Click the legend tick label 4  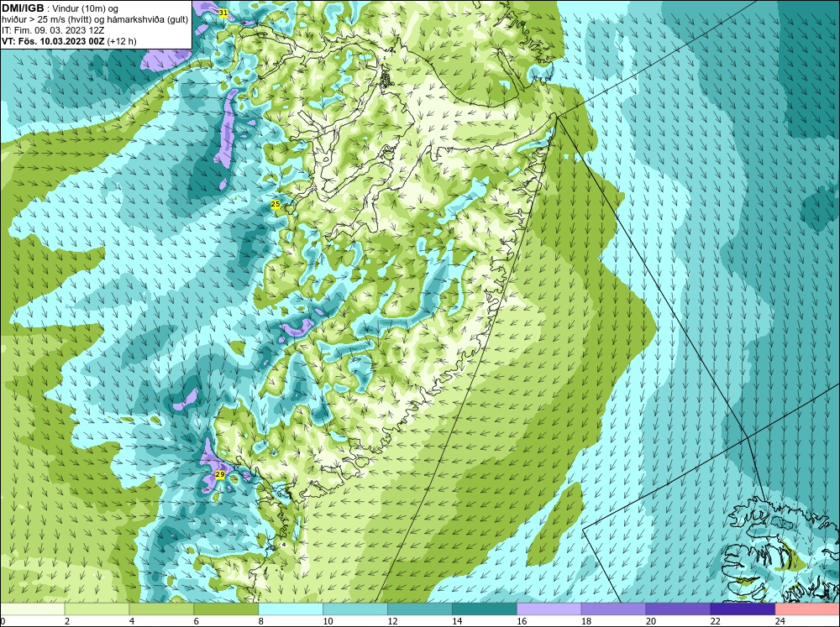point(132,621)
